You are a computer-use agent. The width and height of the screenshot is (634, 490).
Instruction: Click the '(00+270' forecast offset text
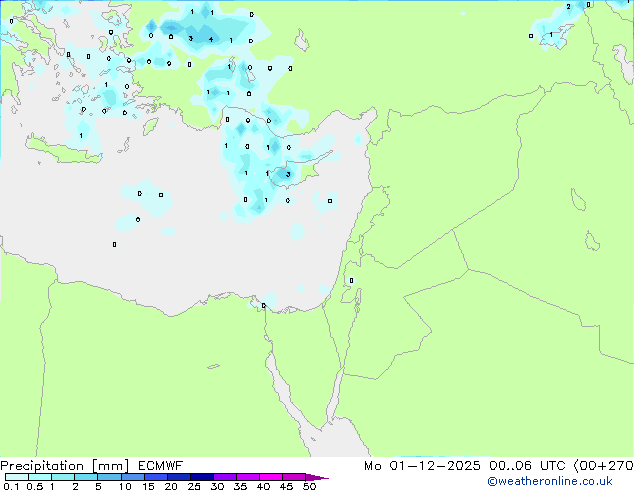[603, 466]
